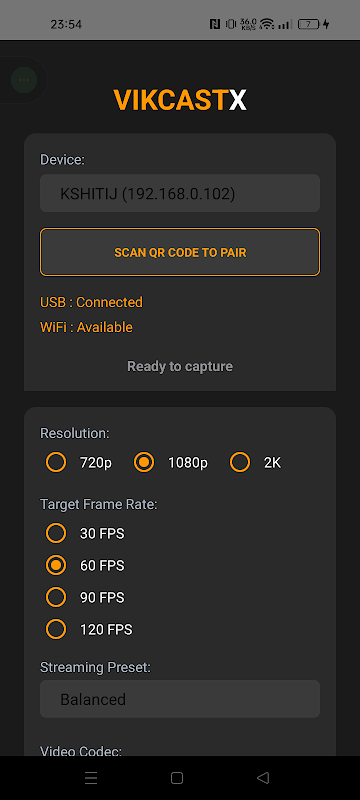Select 2K resolution
This screenshot has width=360, height=800.
pyautogui.click(x=255, y=463)
